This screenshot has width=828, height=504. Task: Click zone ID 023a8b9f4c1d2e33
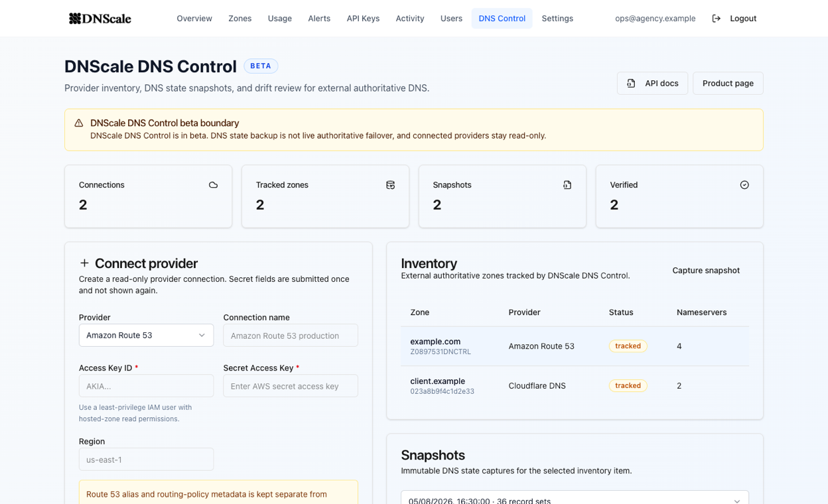click(x=443, y=392)
